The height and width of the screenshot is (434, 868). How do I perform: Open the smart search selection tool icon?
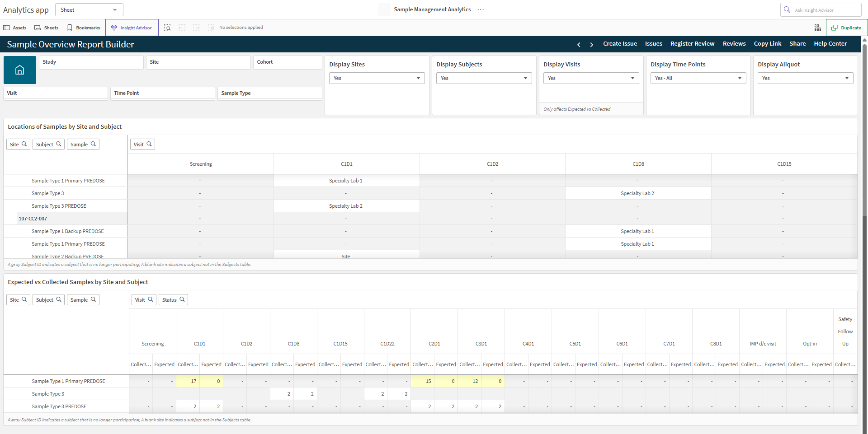pos(167,28)
